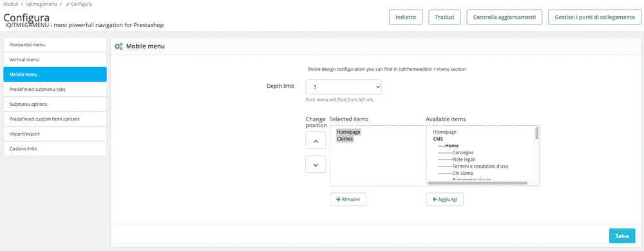Open Submenu options section
Viewport: 644px width, 251px height.
[55, 104]
